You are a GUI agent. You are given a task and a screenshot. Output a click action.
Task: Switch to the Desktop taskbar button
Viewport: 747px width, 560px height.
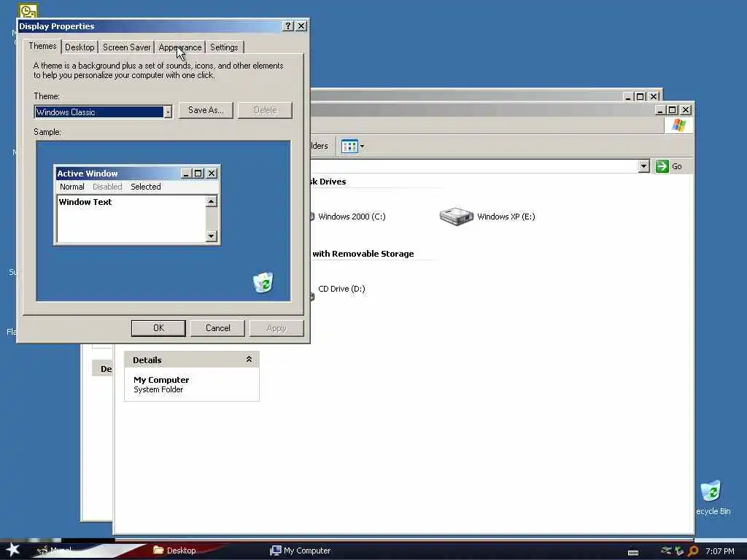[x=174, y=551]
